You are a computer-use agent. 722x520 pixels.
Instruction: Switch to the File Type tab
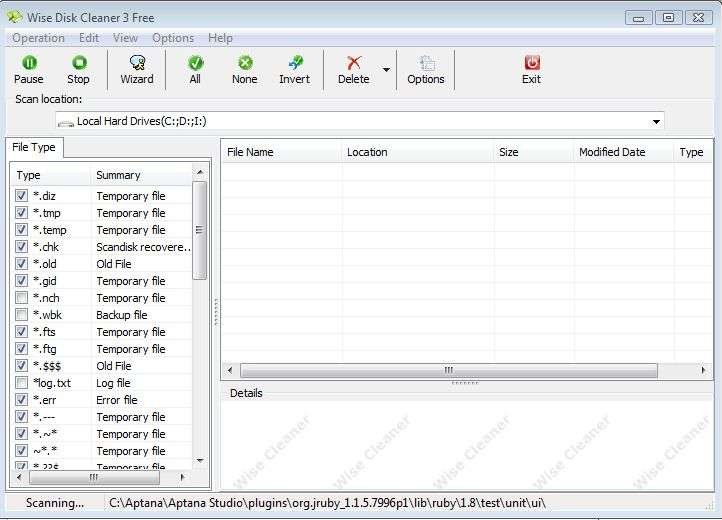[x=34, y=147]
